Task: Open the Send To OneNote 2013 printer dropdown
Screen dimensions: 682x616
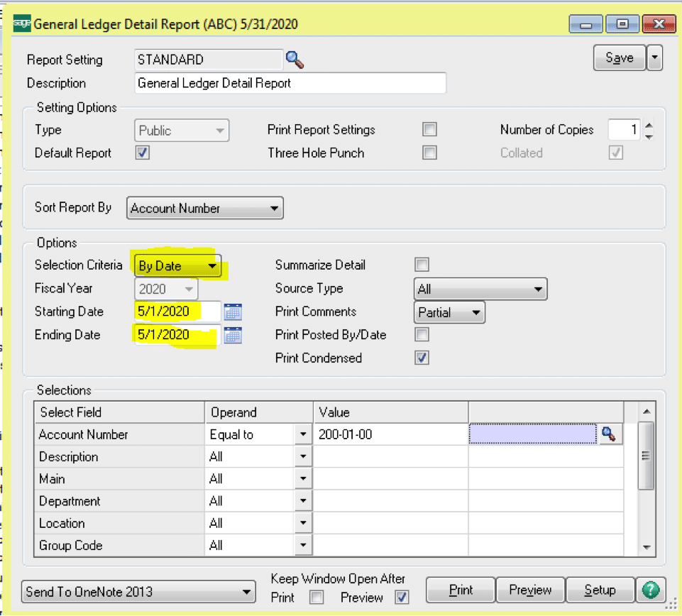Action: coord(139,591)
